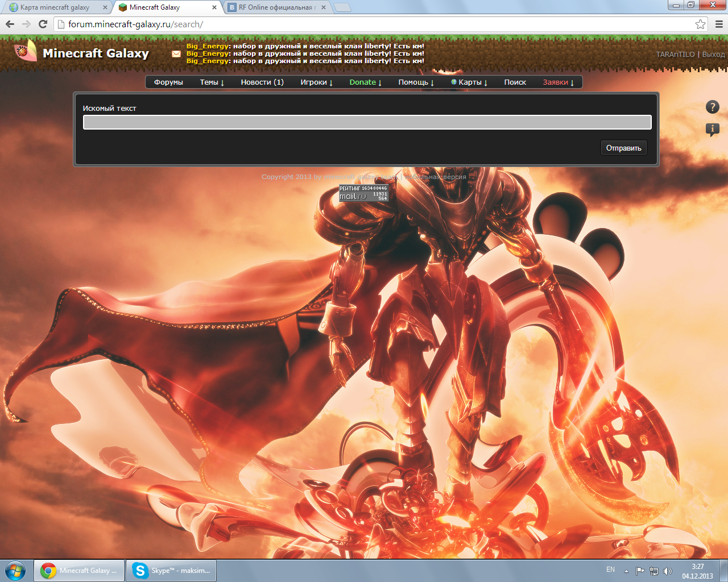Click the info speech bubble icon
The height and width of the screenshot is (582, 728).
coord(713,130)
